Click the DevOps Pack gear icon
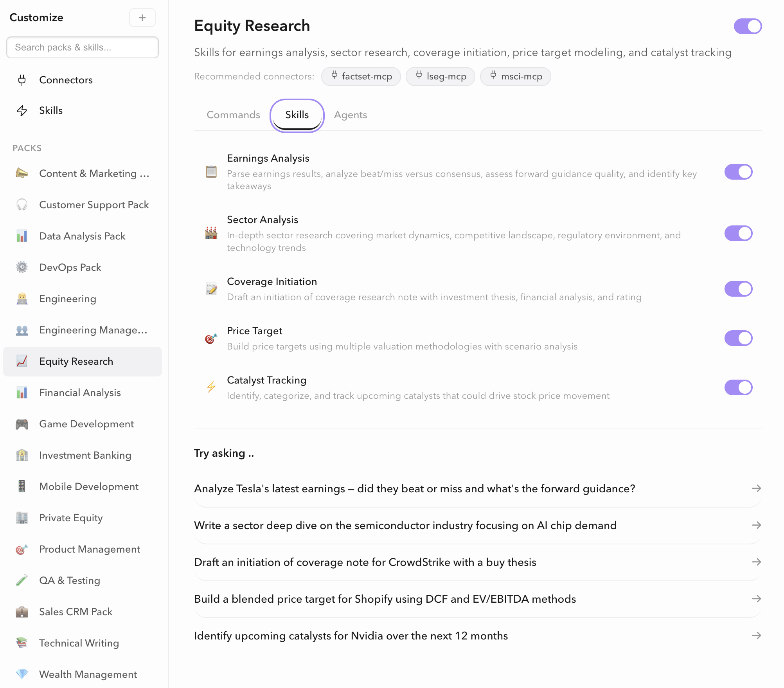Image resolution: width=784 pixels, height=688 pixels. pyautogui.click(x=22, y=267)
